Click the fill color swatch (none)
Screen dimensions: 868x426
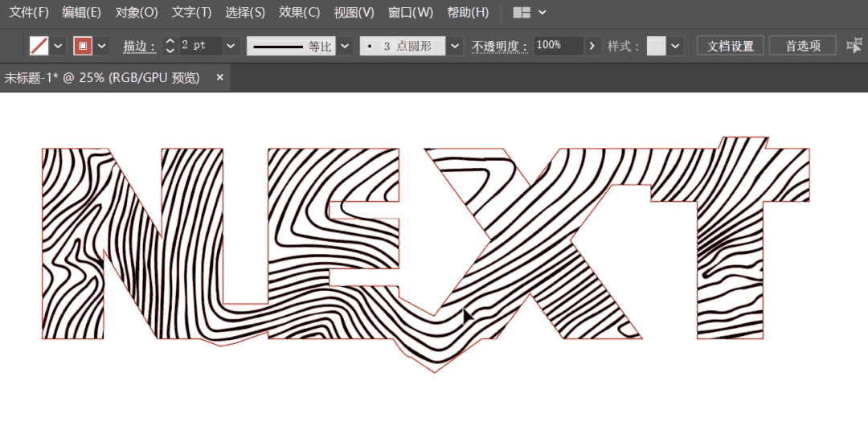[39, 46]
